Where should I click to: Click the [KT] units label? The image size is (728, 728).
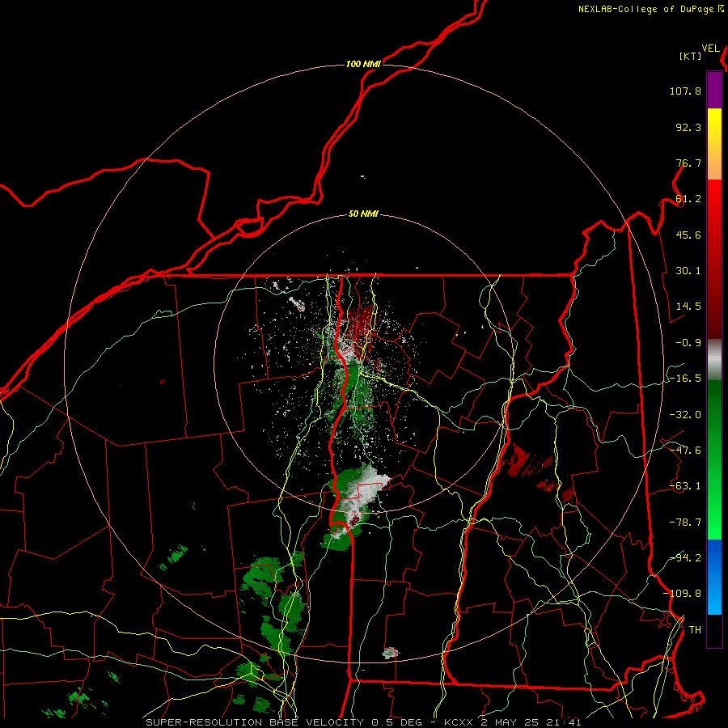pyautogui.click(x=691, y=56)
